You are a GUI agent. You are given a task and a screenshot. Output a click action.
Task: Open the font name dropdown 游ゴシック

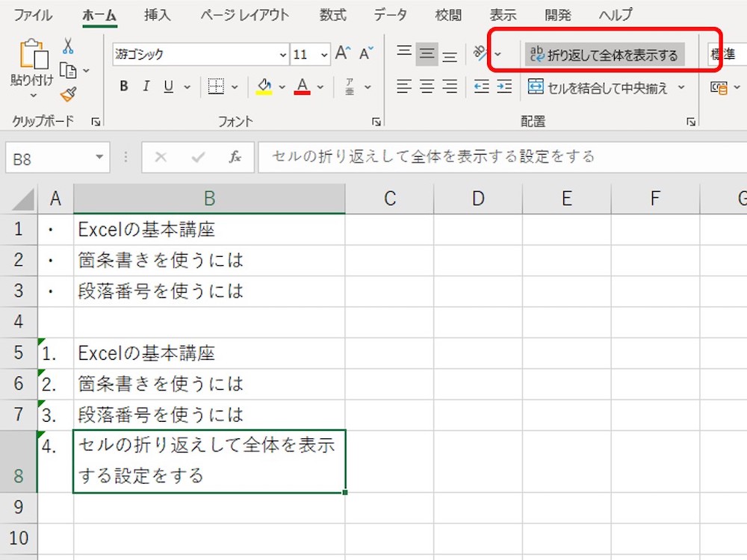(283, 55)
